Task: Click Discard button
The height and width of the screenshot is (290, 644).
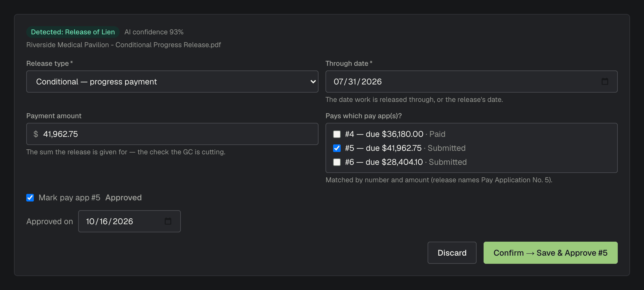Action: [452, 253]
